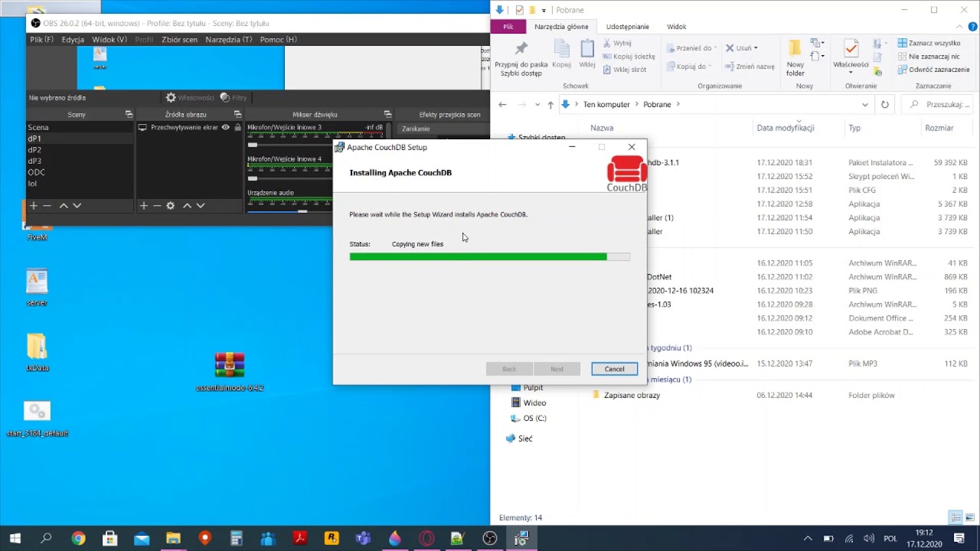Click Zmień nazwę in Explorer ribbon
980x551 pixels.
[x=750, y=67]
